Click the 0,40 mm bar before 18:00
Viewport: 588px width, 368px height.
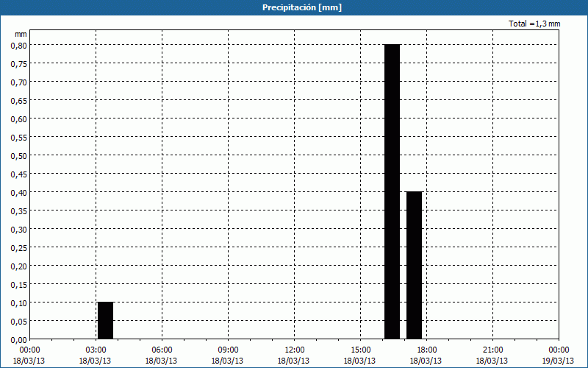click(x=414, y=265)
